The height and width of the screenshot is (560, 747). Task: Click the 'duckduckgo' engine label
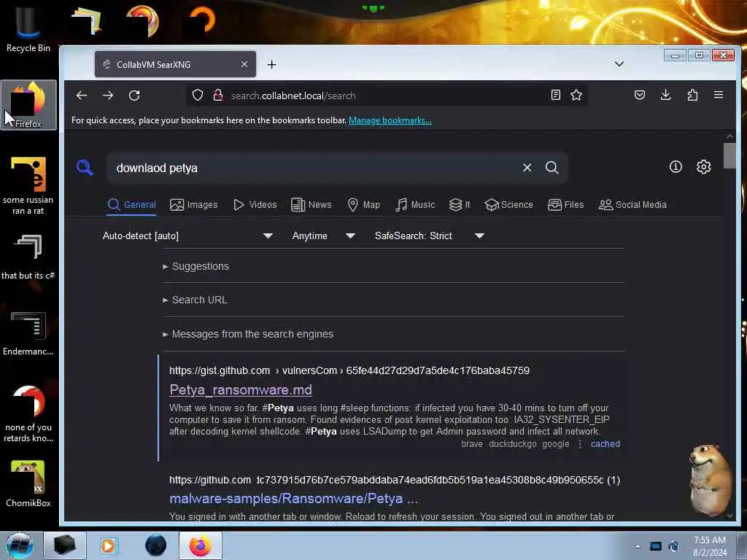point(513,444)
